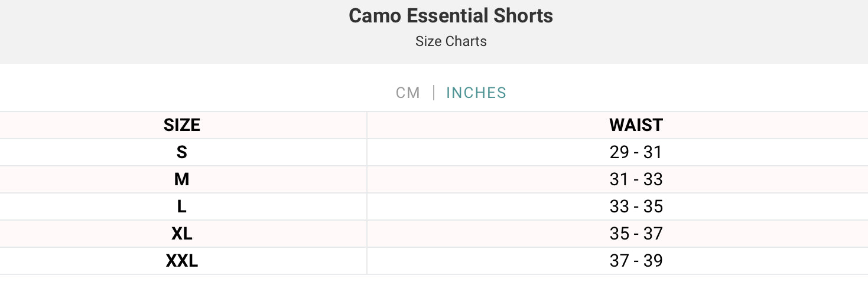This screenshot has width=868, height=282.
Task: Select the XL size row label
Action: (182, 234)
